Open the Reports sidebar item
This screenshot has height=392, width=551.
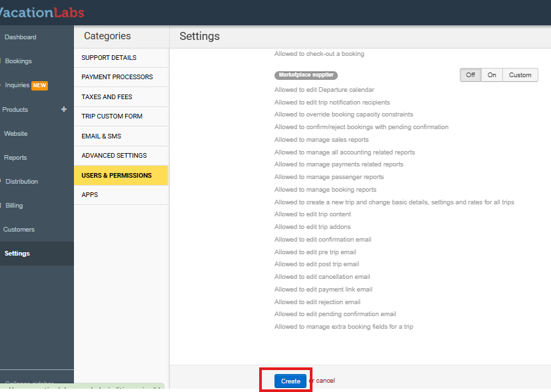point(15,158)
